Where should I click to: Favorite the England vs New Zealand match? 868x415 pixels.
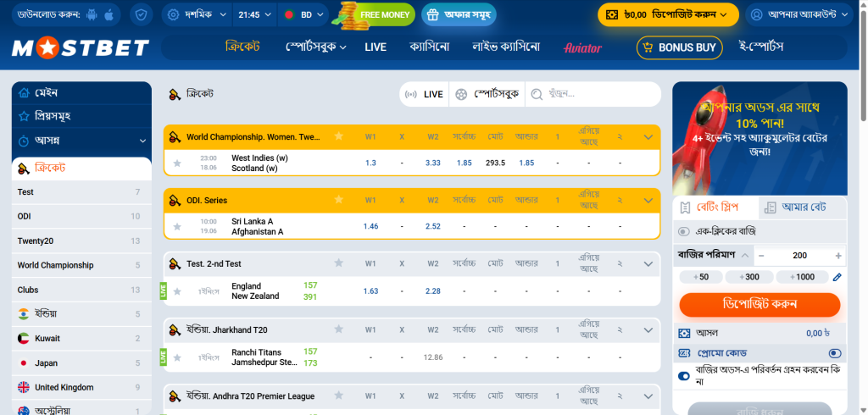(177, 291)
